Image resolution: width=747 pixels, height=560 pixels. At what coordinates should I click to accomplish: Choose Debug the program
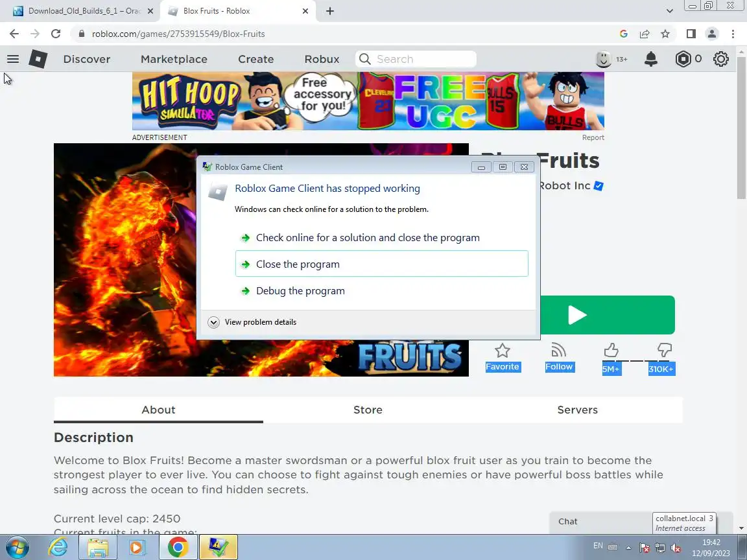coord(381,290)
